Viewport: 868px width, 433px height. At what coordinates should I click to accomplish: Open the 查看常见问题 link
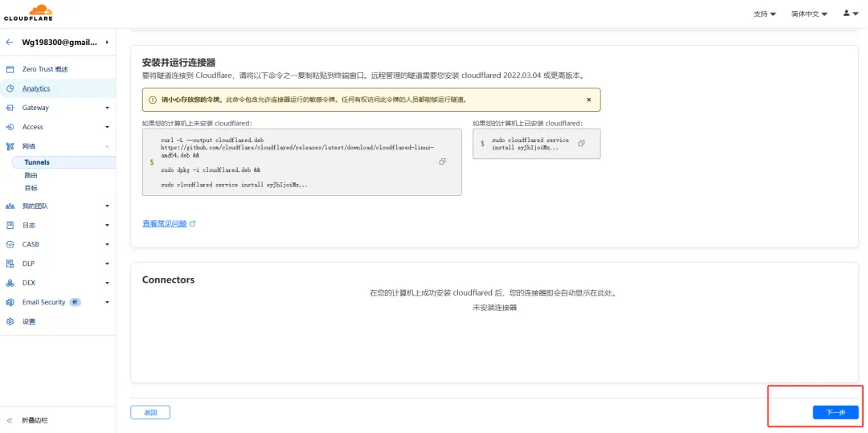click(x=165, y=224)
